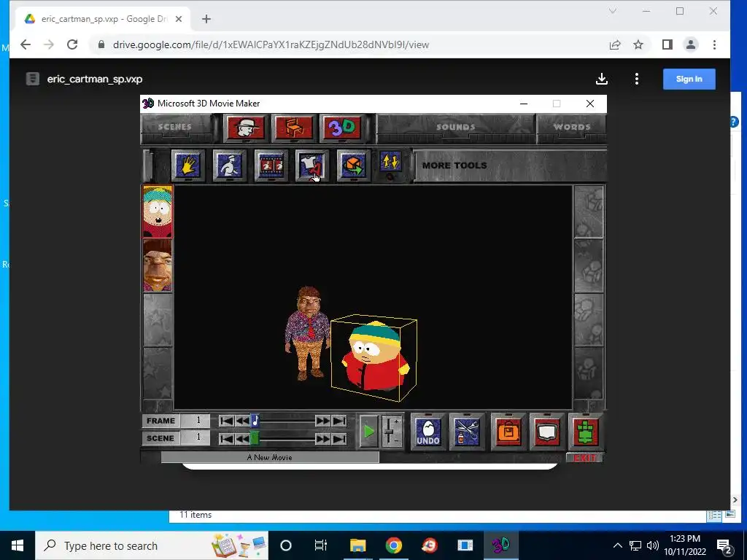Show hidden system tray icons
747x560 pixels.
pyautogui.click(x=617, y=545)
